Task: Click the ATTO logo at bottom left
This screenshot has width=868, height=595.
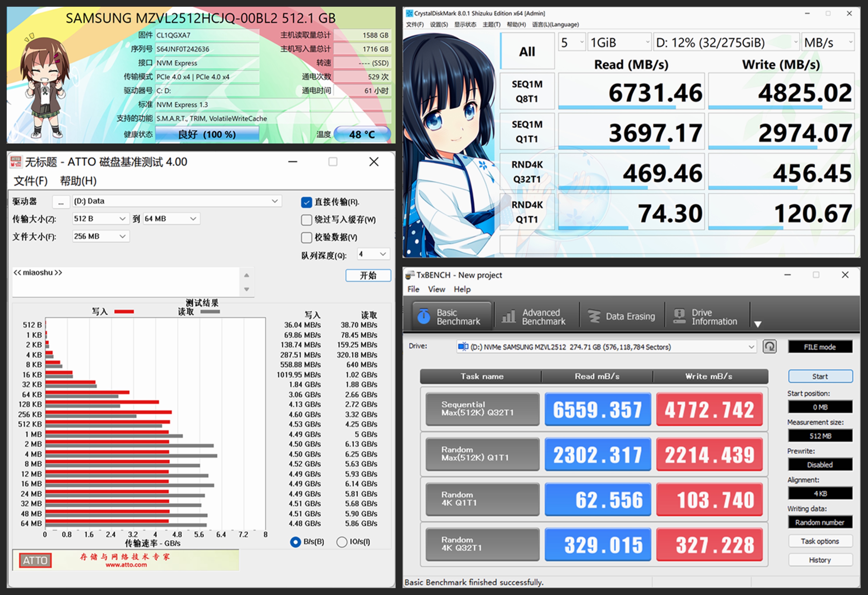Action: pyautogui.click(x=35, y=560)
